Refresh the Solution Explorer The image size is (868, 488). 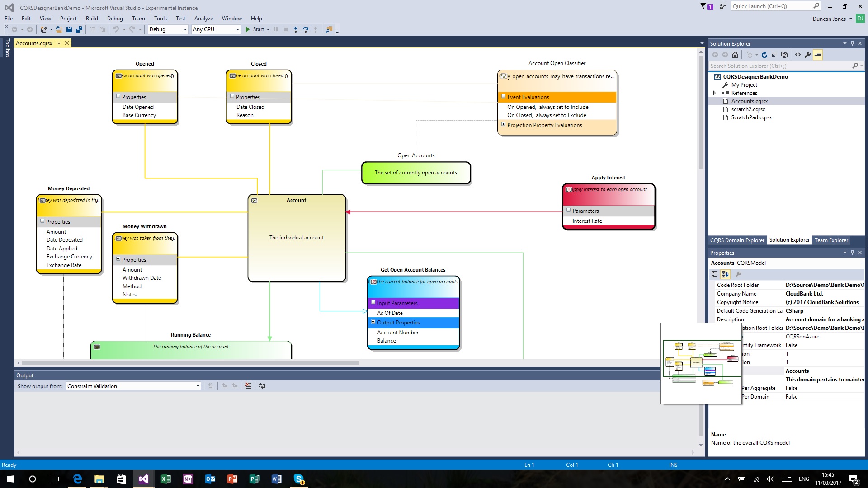pos(764,55)
